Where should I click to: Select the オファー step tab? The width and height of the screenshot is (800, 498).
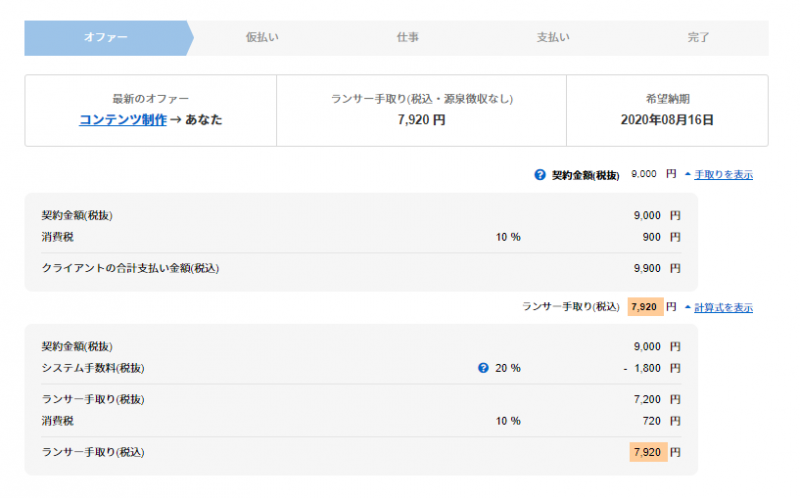point(105,38)
